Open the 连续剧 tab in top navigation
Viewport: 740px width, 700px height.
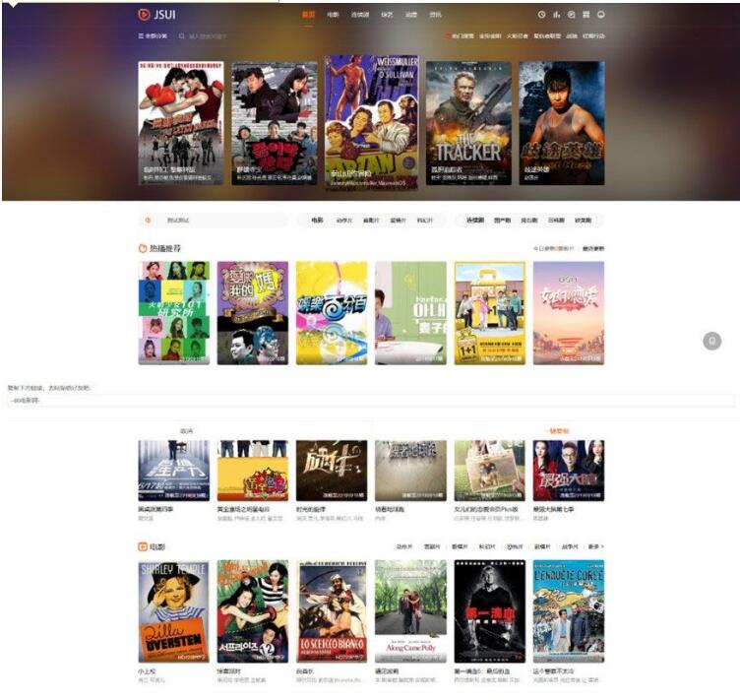point(360,15)
